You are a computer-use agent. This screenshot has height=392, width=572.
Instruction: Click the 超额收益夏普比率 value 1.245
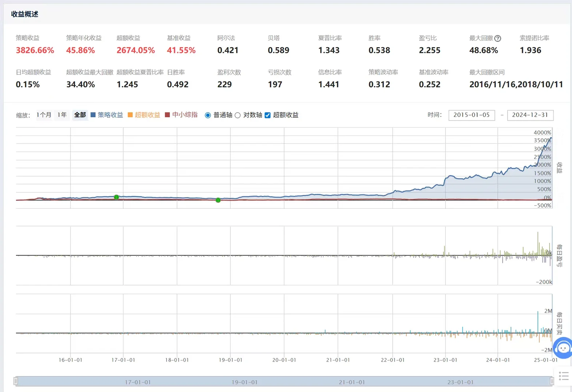click(127, 84)
